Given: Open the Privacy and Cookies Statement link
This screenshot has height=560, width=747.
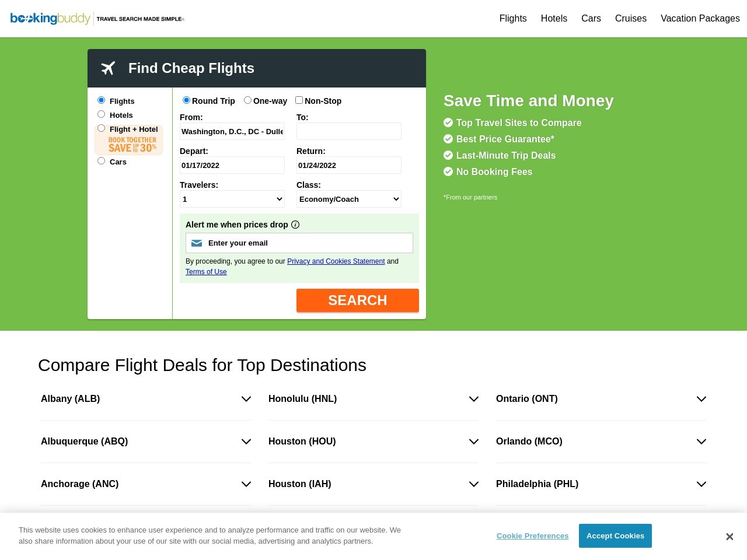Looking at the screenshot, I should tap(336, 261).
